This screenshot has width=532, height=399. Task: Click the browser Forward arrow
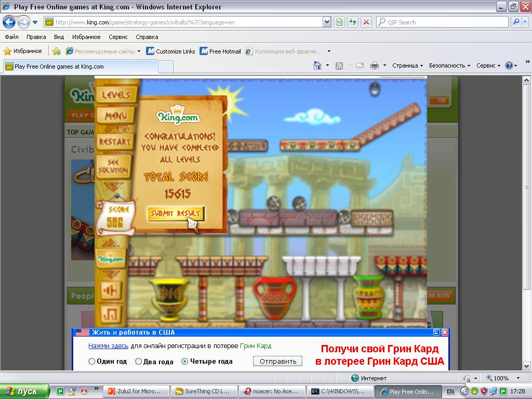pos(23,22)
